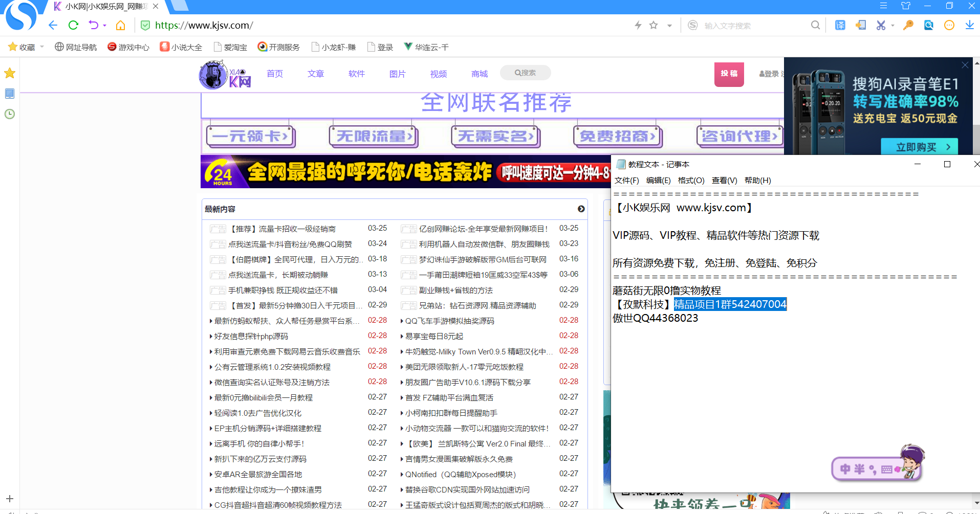Toggle page acceleration lightning icon in address bar
Image resolution: width=980 pixels, height=514 pixels.
[638, 25]
